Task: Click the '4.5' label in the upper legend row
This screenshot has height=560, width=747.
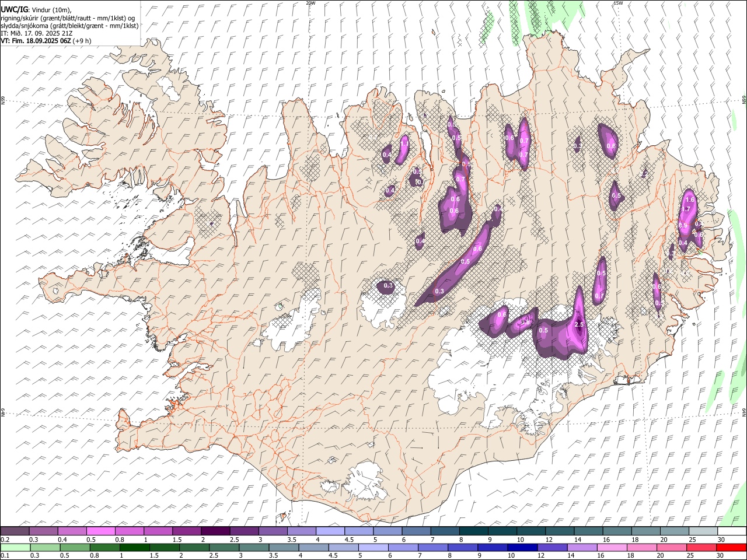Action: point(349,540)
